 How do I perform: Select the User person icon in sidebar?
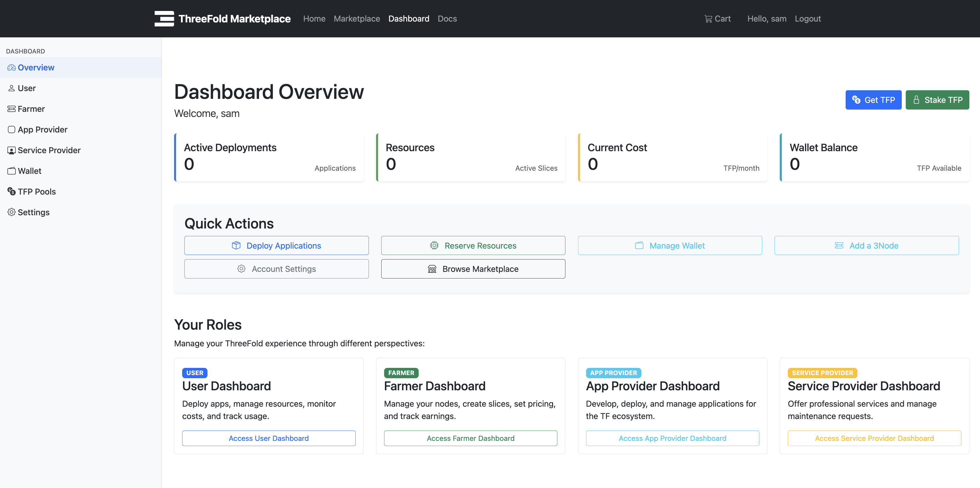12,88
